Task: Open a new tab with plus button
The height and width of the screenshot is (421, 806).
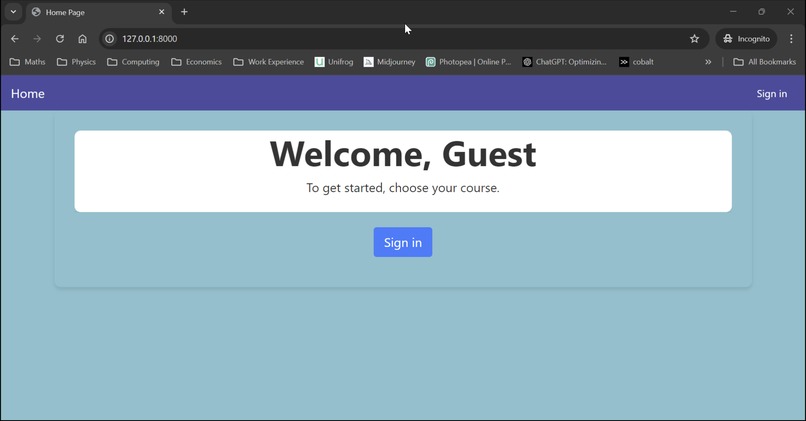Action: click(184, 11)
